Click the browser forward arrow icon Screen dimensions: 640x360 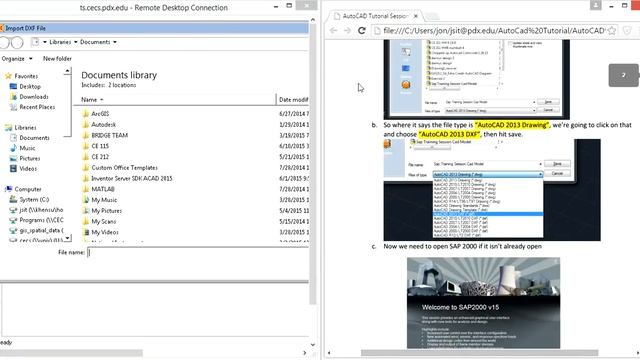click(x=347, y=31)
